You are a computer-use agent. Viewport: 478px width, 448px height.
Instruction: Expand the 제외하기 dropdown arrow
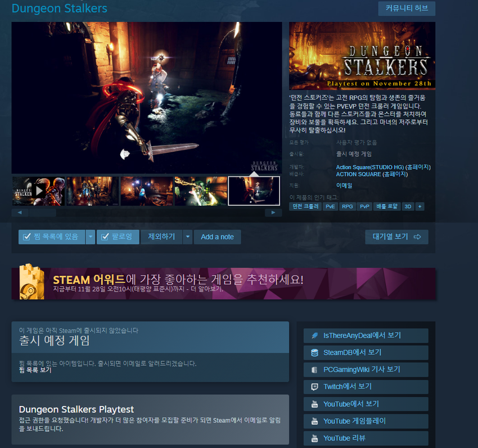tap(188, 237)
